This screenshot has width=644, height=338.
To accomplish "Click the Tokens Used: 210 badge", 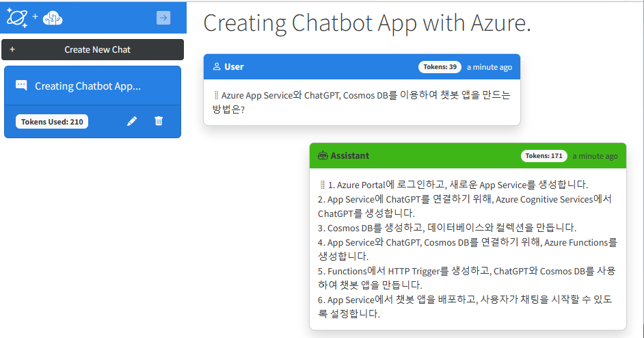I will click(x=52, y=122).
